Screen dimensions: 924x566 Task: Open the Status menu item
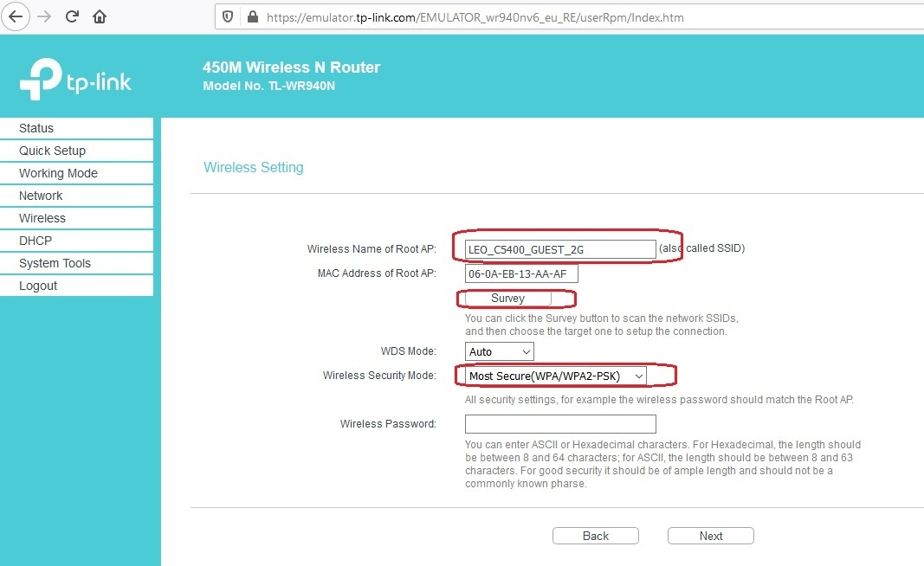pos(76,128)
